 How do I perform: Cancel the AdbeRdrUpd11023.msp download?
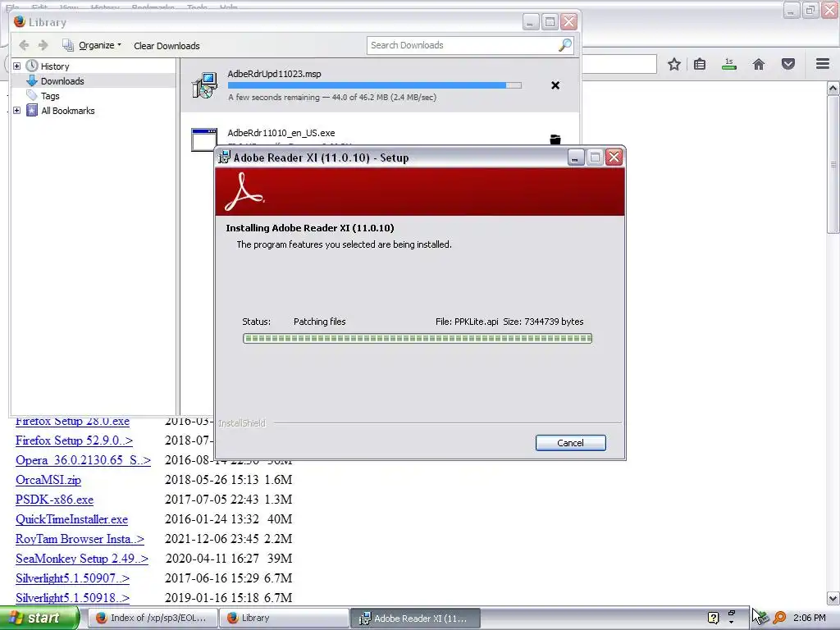pos(555,85)
